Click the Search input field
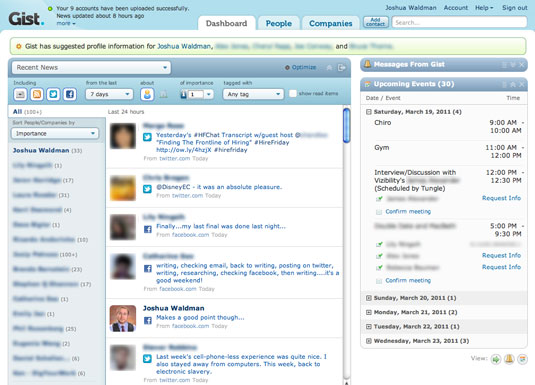The width and height of the screenshot is (535, 385). [x=459, y=23]
